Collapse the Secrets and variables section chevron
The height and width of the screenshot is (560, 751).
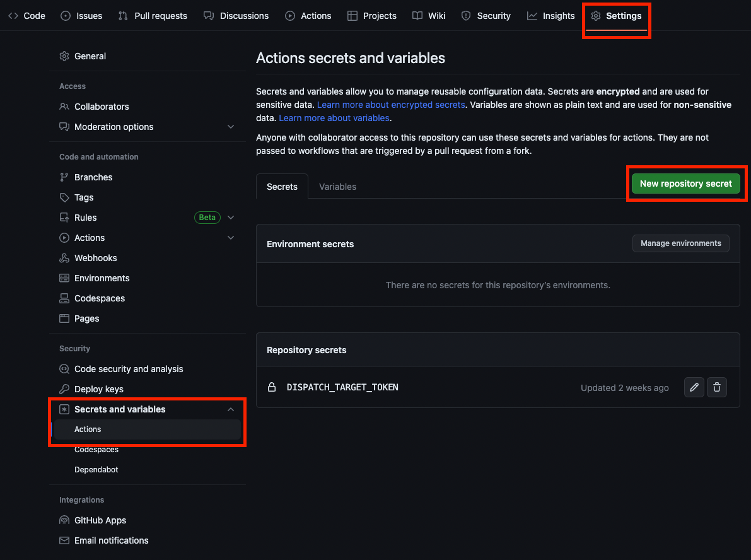pos(231,409)
